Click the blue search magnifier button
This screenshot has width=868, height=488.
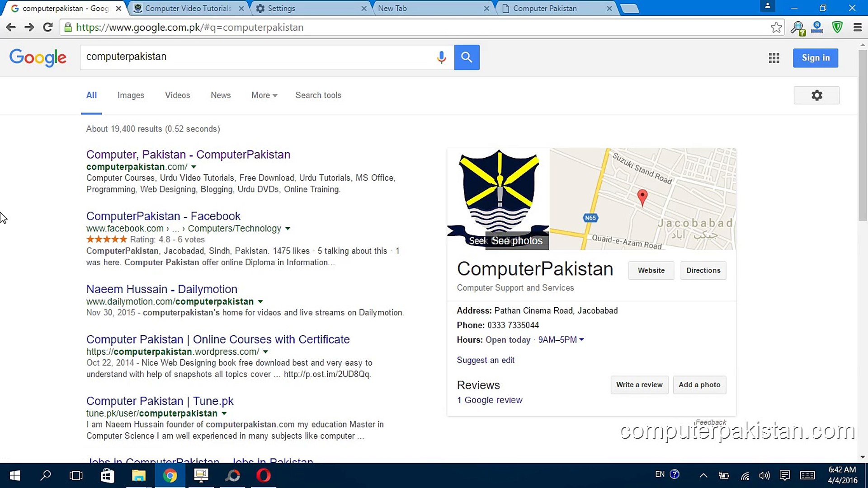pyautogui.click(x=467, y=57)
